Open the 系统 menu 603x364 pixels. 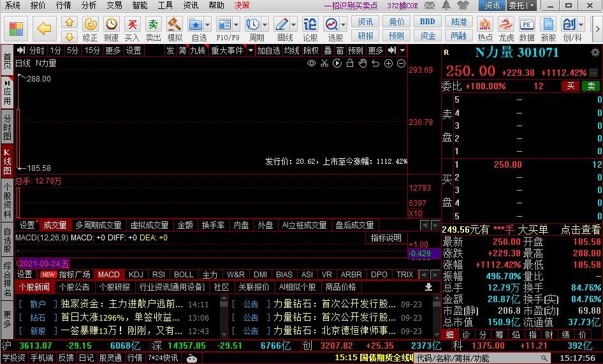click(13, 5)
